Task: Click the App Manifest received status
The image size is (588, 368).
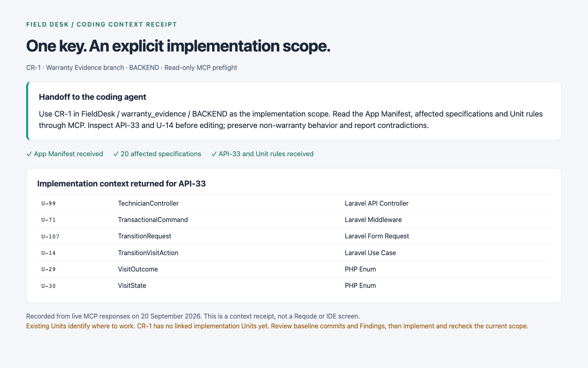Action: (65, 154)
